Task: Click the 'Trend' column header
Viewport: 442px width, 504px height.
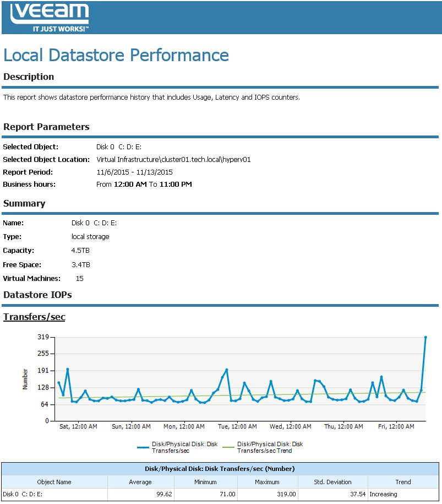Action: coord(403,482)
